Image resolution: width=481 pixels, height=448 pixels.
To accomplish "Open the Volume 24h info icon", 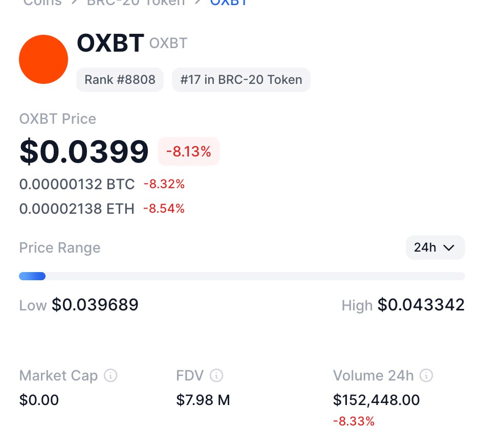I will (426, 375).
